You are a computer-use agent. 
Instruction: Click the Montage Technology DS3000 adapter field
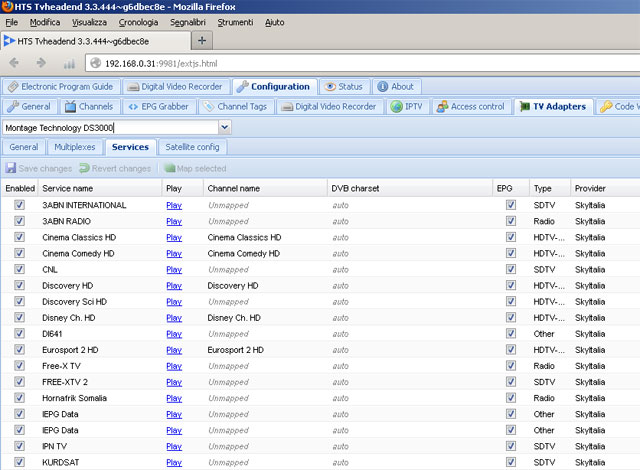point(111,128)
